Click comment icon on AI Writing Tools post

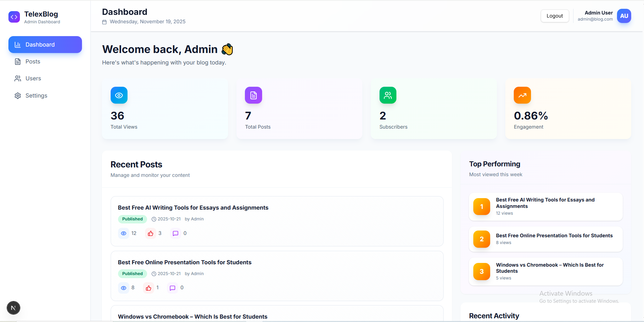175,233
